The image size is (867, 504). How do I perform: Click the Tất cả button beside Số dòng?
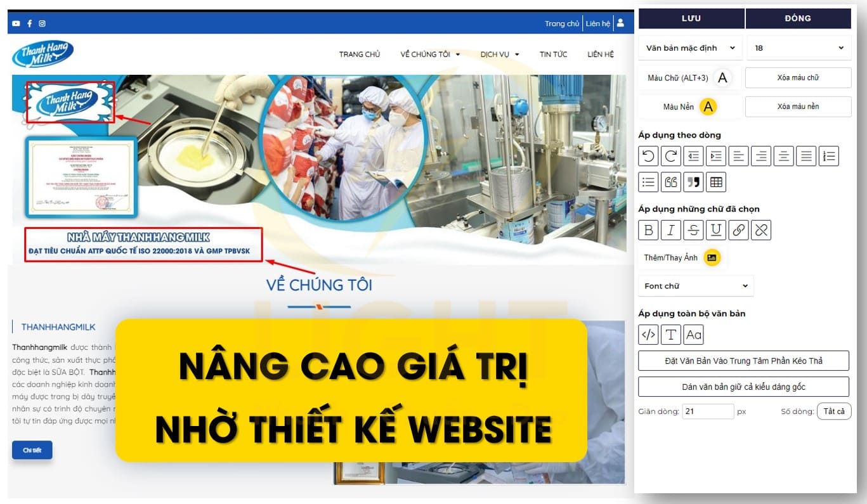[834, 411]
